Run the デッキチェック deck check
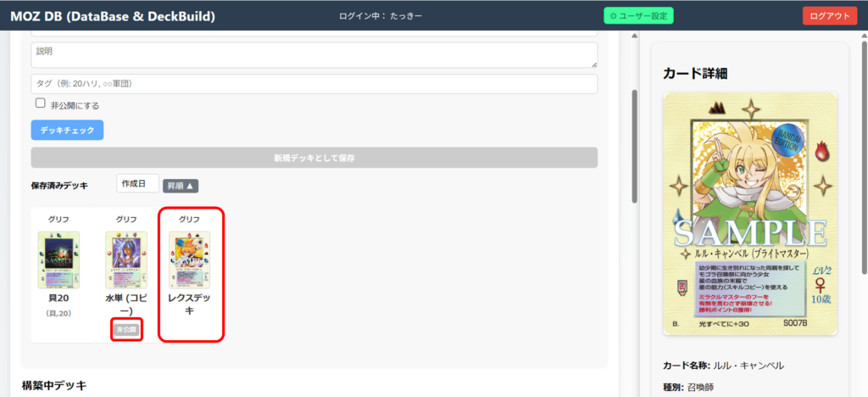Image resolution: width=868 pixels, height=397 pixels. click(x=67, y=130)
